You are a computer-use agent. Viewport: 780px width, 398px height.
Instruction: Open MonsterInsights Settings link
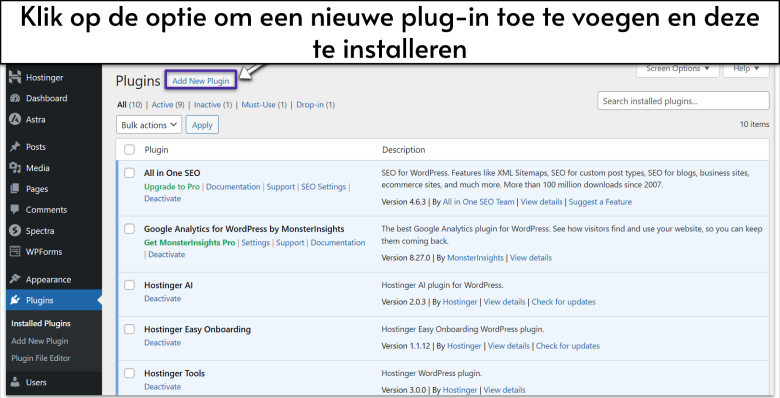pyautogui.click(x=256, y=243)
